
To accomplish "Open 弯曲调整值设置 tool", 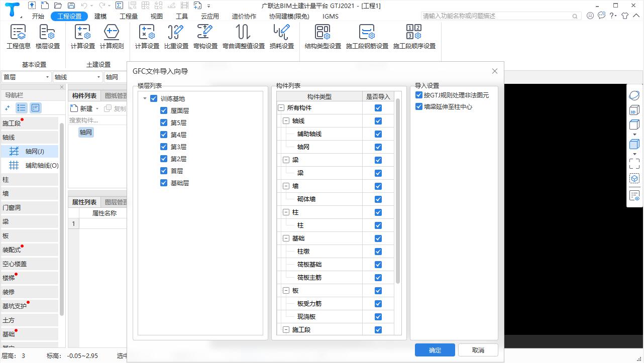I will pos(244,37).
